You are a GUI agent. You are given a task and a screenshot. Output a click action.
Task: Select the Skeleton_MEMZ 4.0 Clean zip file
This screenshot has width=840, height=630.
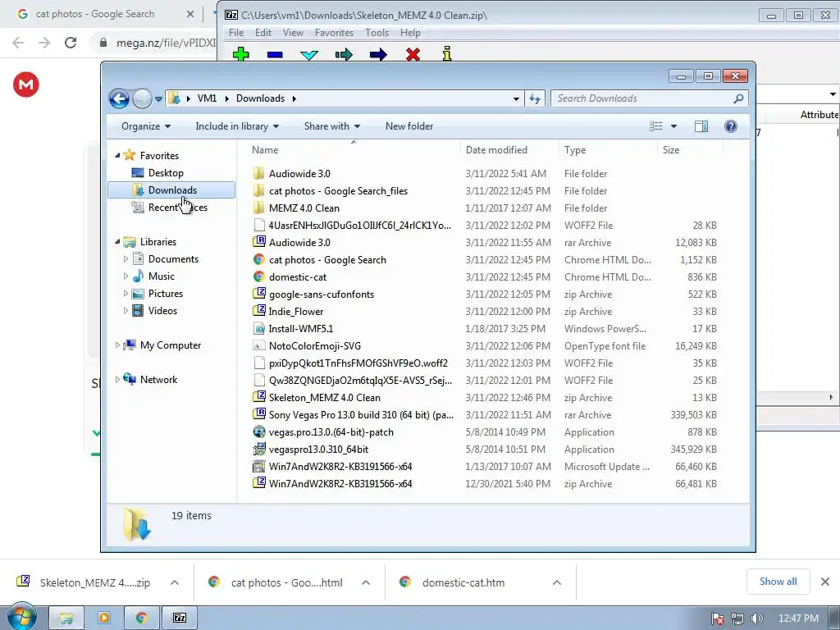(x=324, y=398)
